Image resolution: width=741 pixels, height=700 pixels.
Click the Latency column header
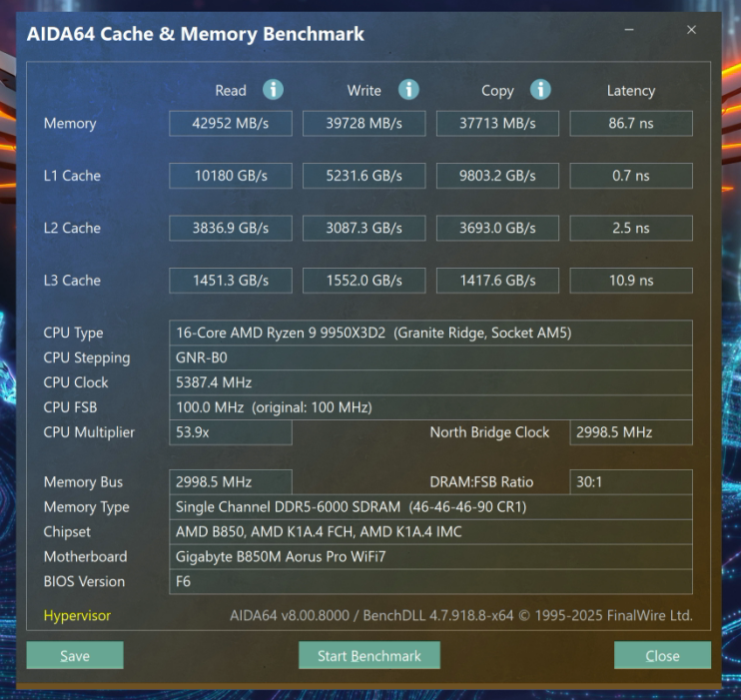tap(631, 91)
